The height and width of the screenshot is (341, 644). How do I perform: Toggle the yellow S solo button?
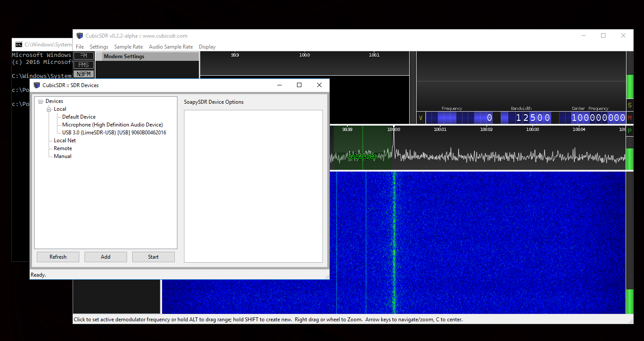pyautogui.click(x=630, y=105)
